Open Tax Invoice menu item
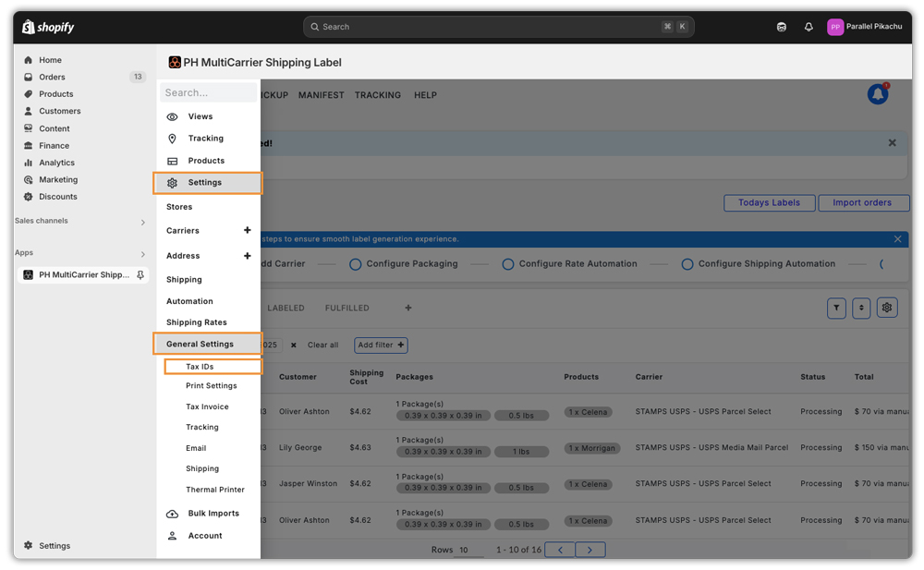 [x=207, y=407]
